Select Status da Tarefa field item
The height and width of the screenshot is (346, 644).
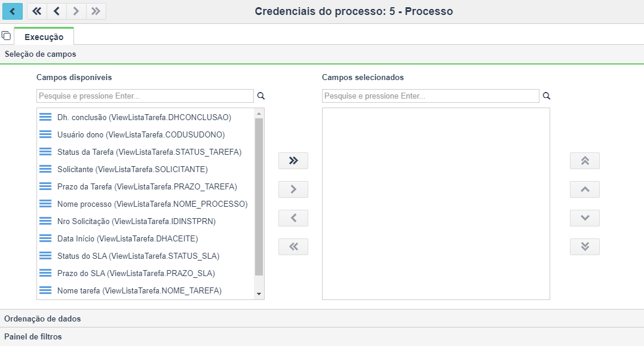coord(149,152)
